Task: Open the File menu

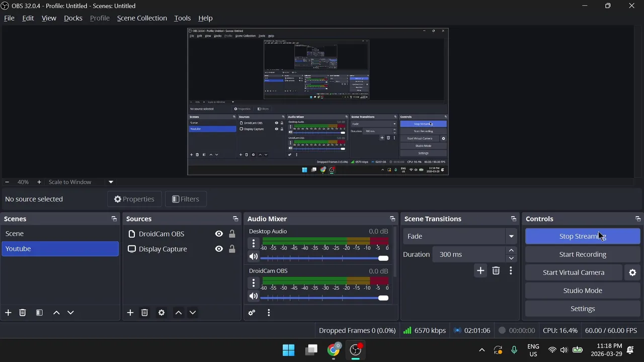Action: pos(9,18)
